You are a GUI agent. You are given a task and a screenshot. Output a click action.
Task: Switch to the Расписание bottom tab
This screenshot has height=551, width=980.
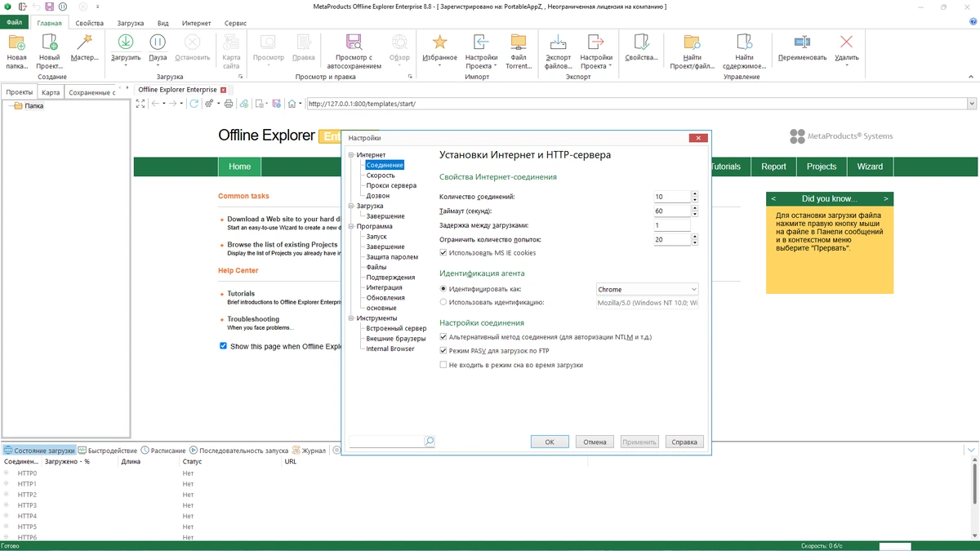pos(163,451)
